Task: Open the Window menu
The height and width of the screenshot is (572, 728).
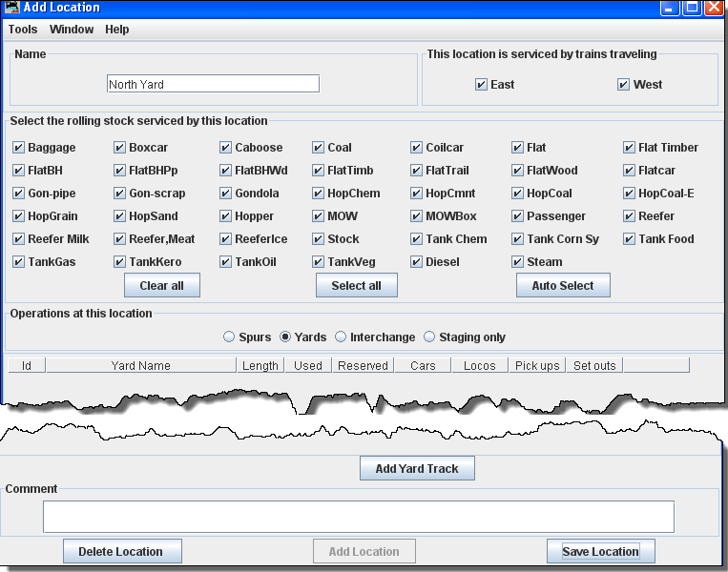Action: tap(72, 30)
